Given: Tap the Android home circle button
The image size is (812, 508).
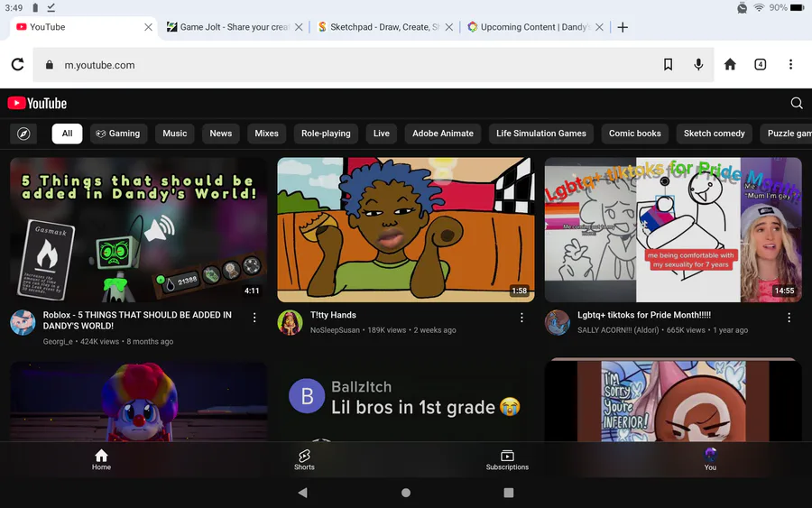Looking at the screenshot, I should [x=406, y=493].
